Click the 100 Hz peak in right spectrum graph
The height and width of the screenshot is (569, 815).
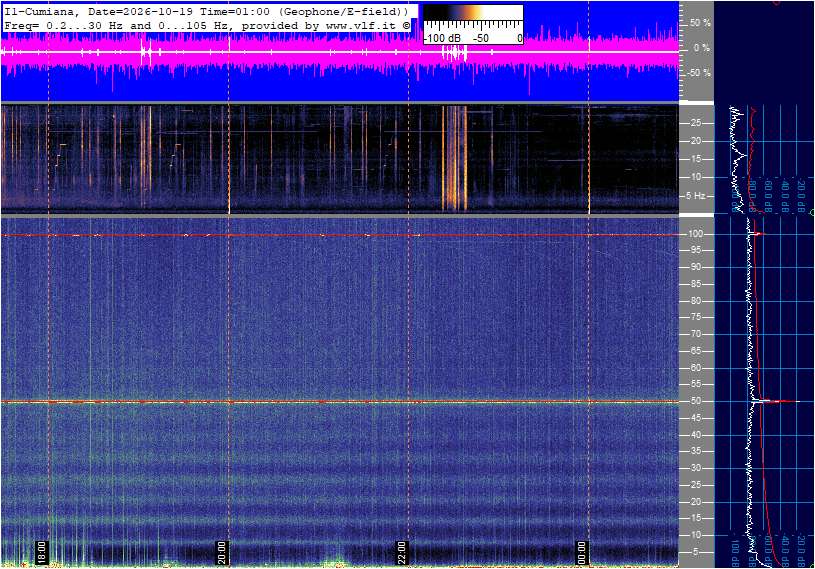pos(757,234)
